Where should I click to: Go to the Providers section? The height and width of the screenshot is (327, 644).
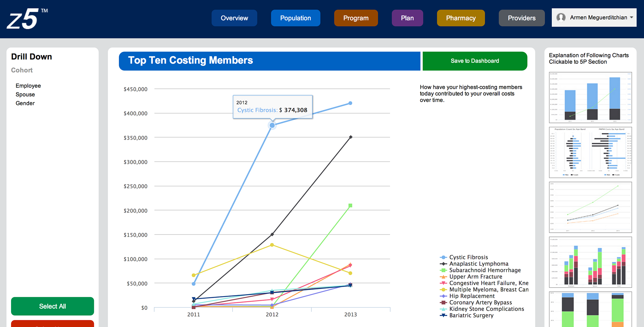coord(522,18)
